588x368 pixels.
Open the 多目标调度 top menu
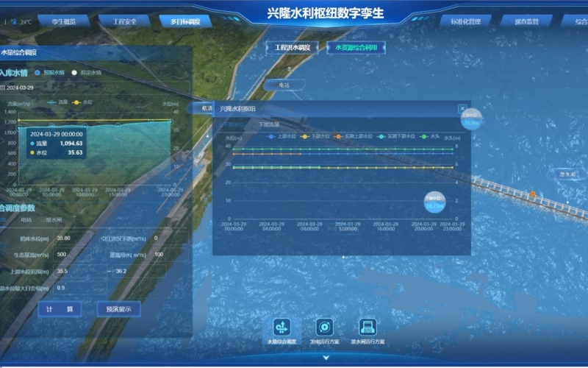(185, 21)
